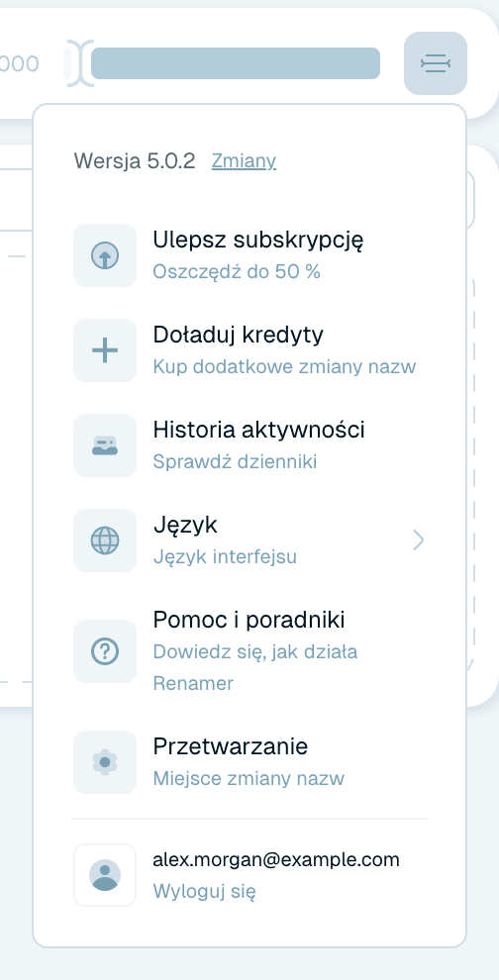Screen dimensions: 499x980
Task: Click Dowiedz się, jak działa Renamer text
Action: [x=255, y=667]
